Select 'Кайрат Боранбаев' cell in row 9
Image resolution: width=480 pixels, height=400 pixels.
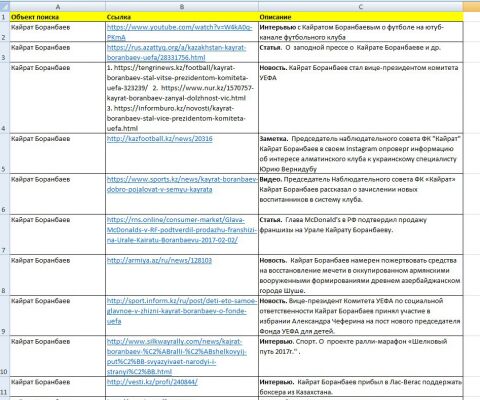point(58,316)
